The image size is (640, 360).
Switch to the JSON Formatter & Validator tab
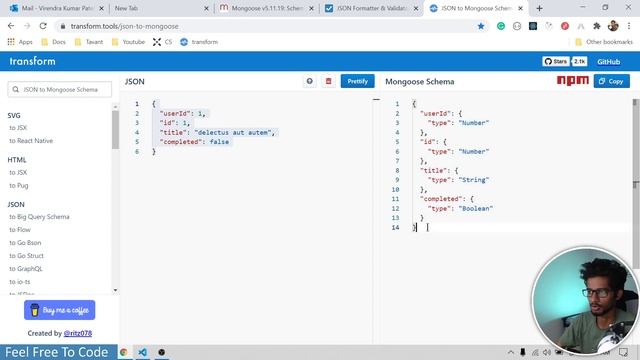pos(372,8)
